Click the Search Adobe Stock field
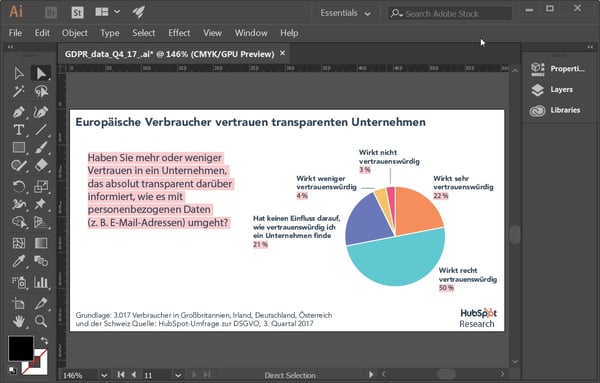The height and width of the screenshot is (383, 600). click(x=450, y=13)
